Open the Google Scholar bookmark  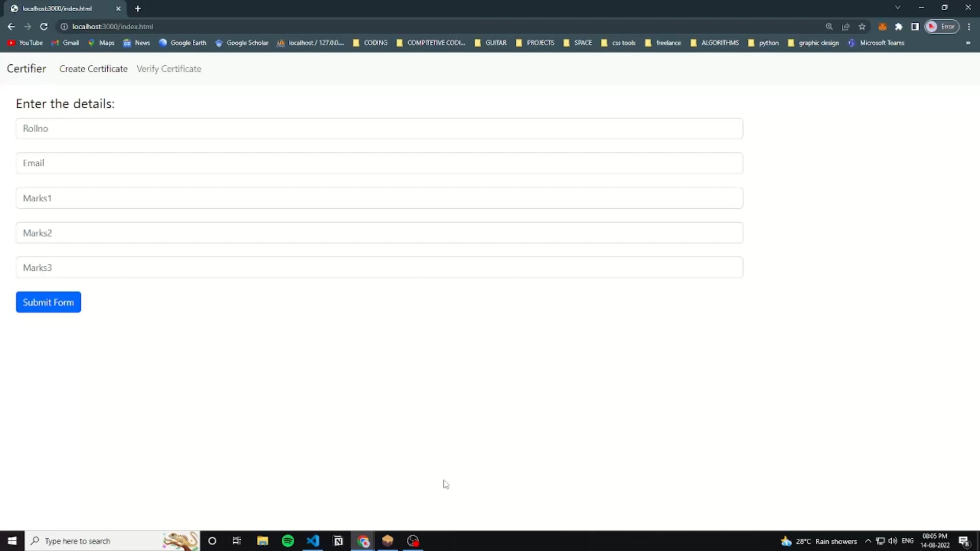point(242,43)
